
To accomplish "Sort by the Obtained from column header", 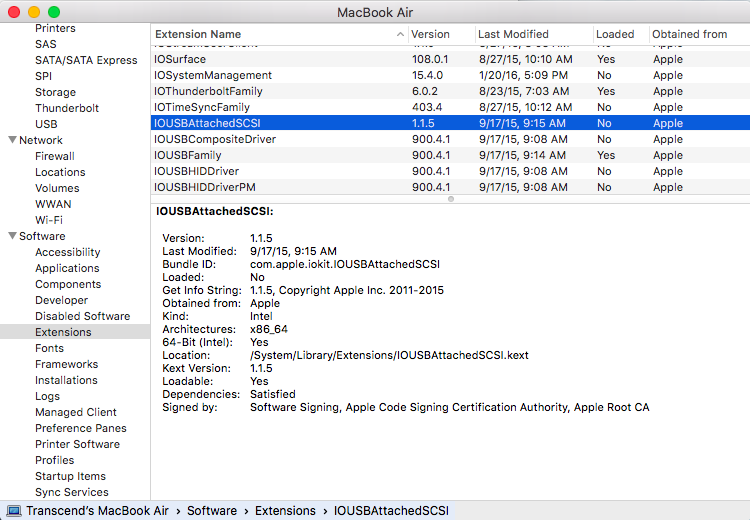I will tap(699, 34).
